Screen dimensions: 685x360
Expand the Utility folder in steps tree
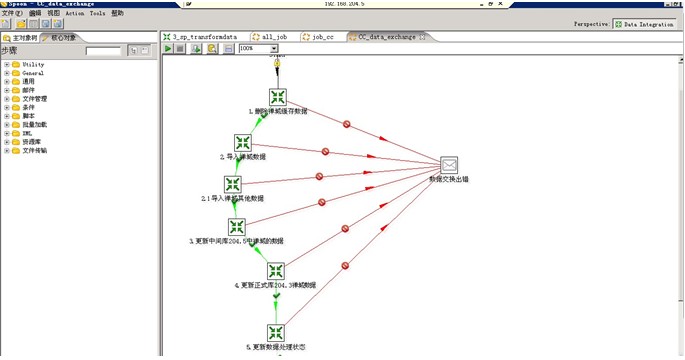pos(7,64)
